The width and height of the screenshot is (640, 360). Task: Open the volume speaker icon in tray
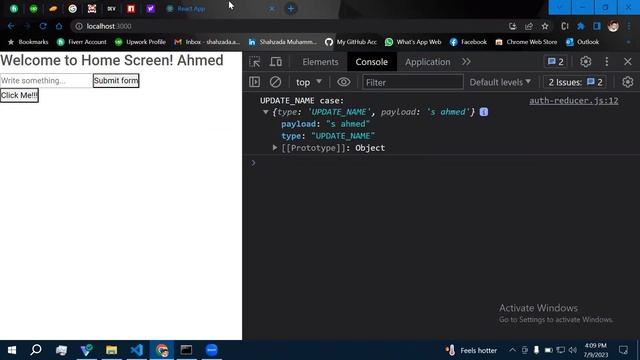[x=573, y=350]
